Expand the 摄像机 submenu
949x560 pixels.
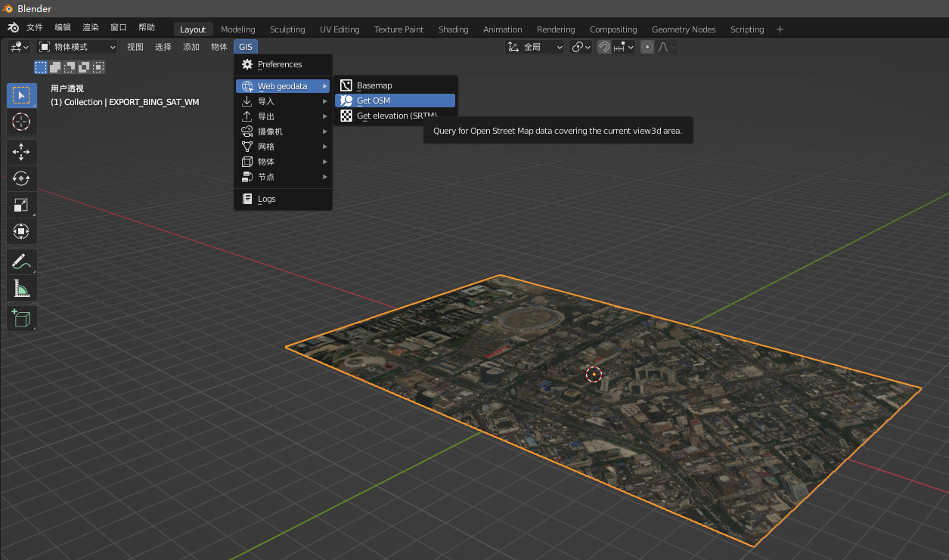tap(284, 131)
